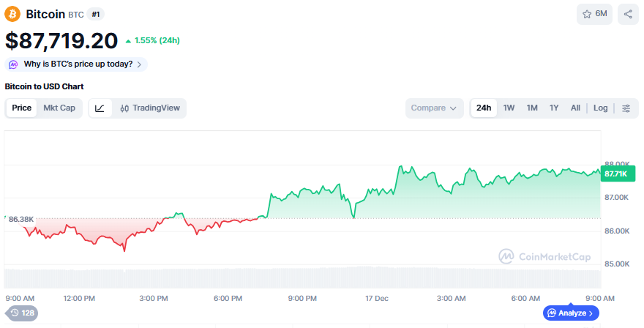Click the green 87.71K price marker
This screenshot has height=328, width=644.
point(618,174)
